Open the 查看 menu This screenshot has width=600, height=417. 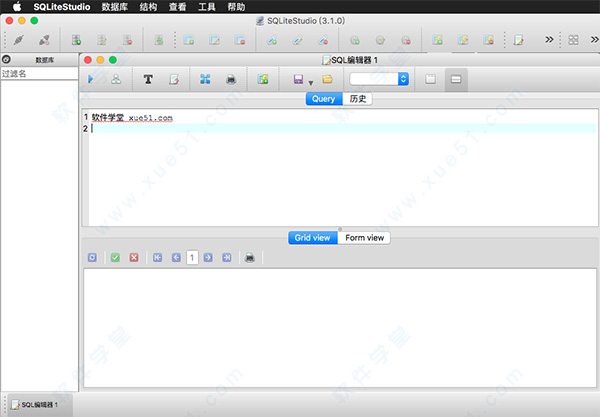[178, 7]
